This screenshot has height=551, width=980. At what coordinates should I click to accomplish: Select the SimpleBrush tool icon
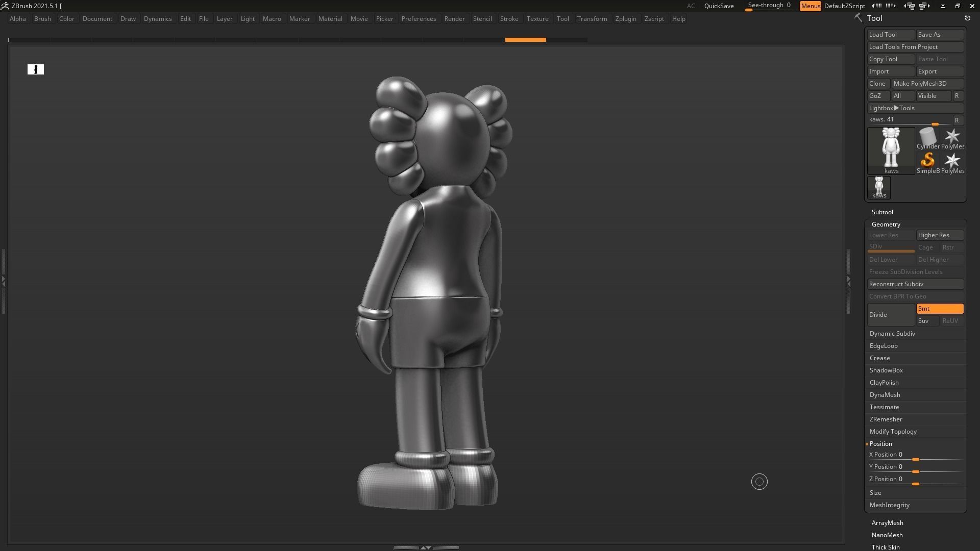point(927,163)
